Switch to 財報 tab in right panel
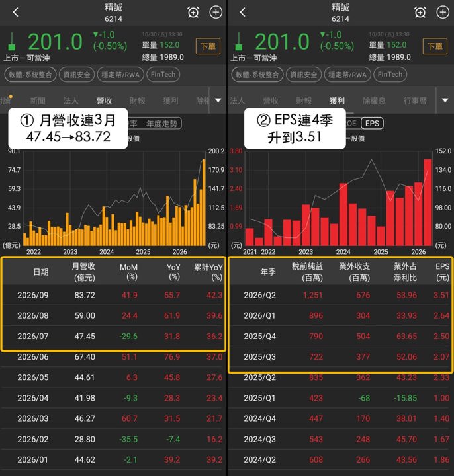The image size is (454, 476). pyautogui.click(x=304, y=100)
